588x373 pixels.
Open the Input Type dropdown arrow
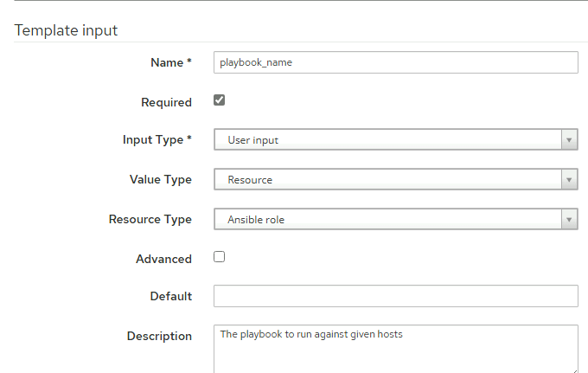click(x=569, y=140)
